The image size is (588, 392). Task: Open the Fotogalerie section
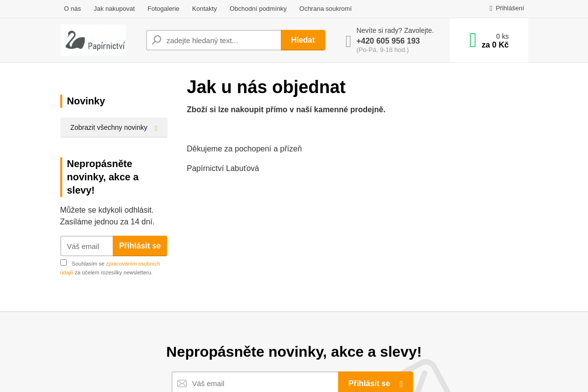click(163, 8)
